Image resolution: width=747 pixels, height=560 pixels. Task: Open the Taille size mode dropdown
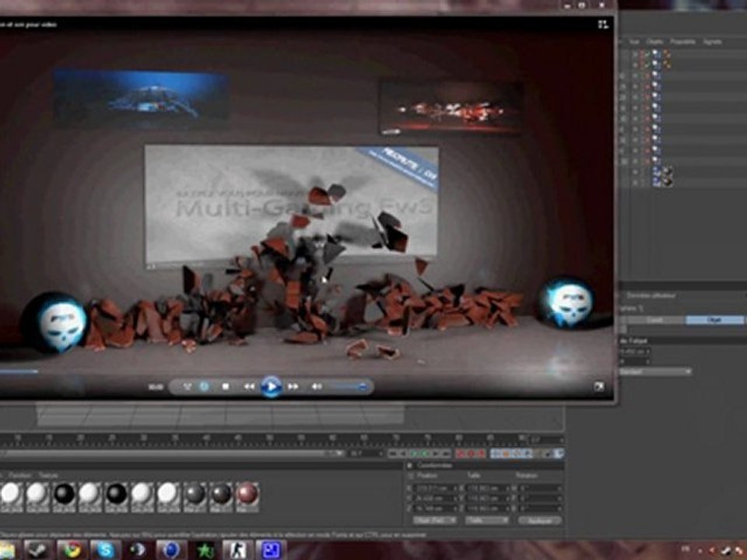[x=487, y=520]
